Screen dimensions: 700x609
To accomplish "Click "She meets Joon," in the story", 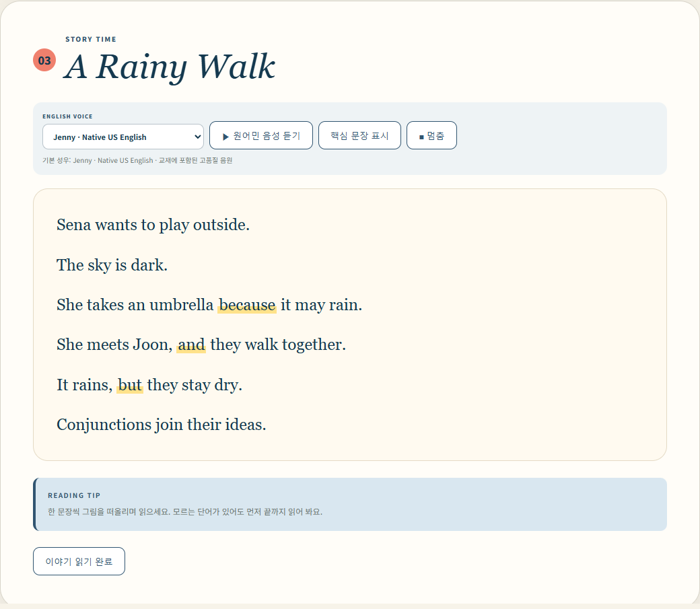I will point(114,345).
